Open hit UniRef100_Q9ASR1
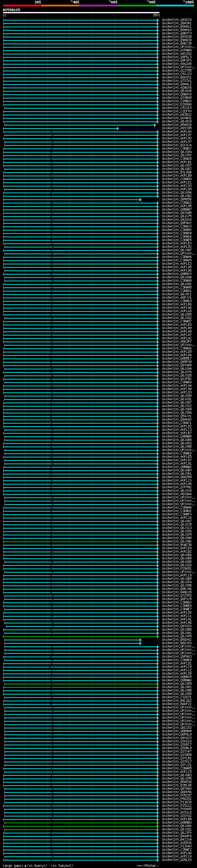 176,23
